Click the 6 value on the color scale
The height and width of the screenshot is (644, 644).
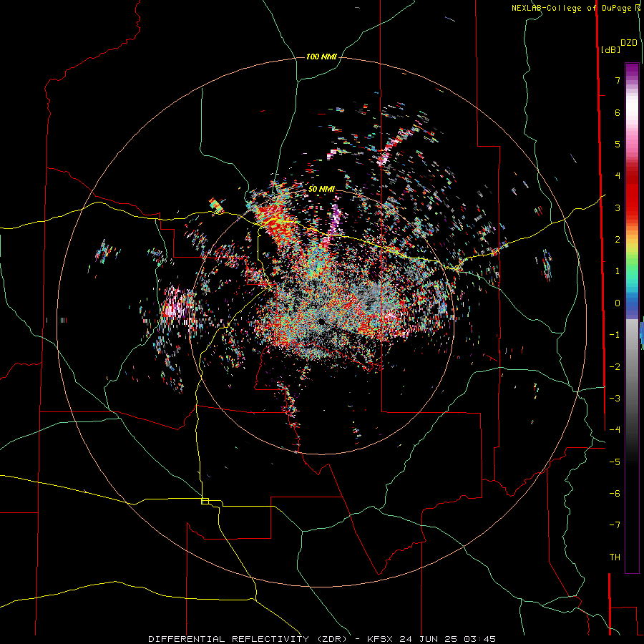(618, 112)
